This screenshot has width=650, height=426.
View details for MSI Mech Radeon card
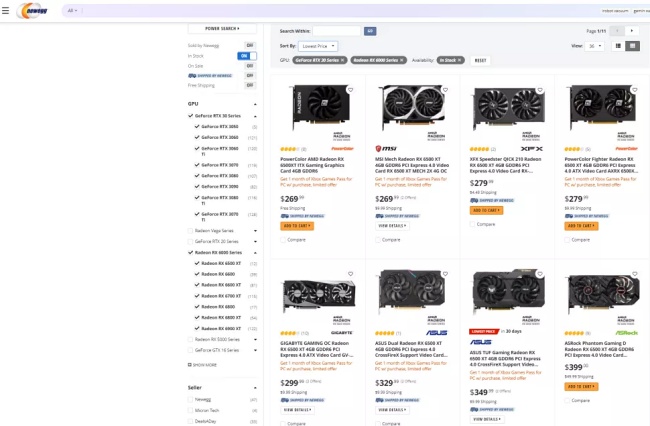coord(392,226)
